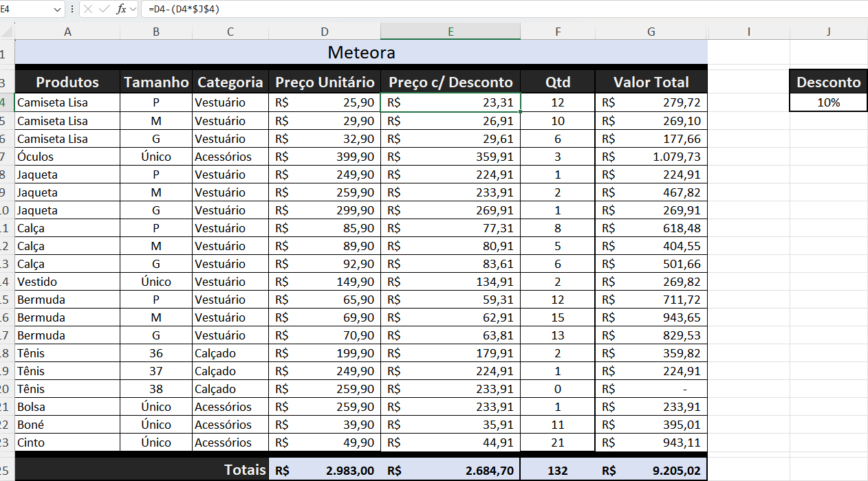Select the Cinto quantity cell 21
Screen dimensions: 868x481
click(558, 443)
